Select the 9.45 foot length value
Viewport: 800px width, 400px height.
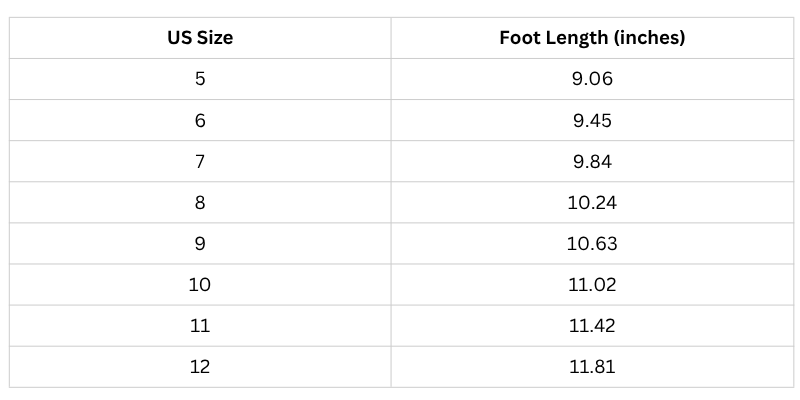coord(592,120)
